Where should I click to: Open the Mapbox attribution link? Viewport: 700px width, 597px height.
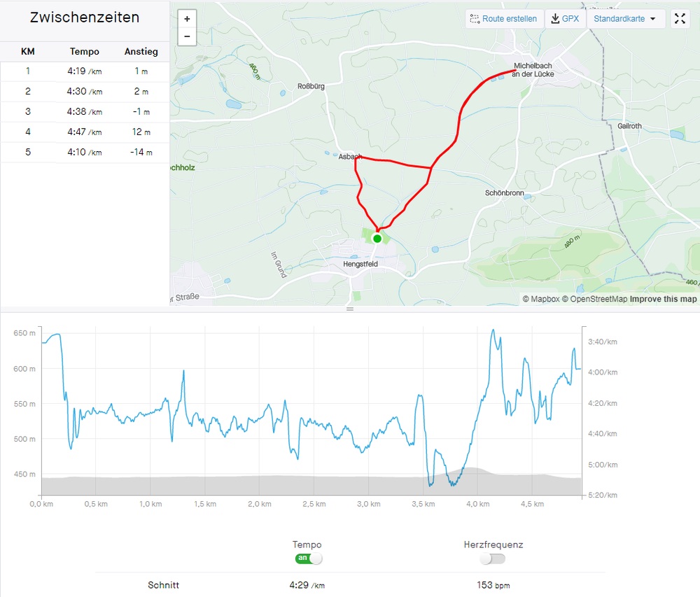click(540, 300)
